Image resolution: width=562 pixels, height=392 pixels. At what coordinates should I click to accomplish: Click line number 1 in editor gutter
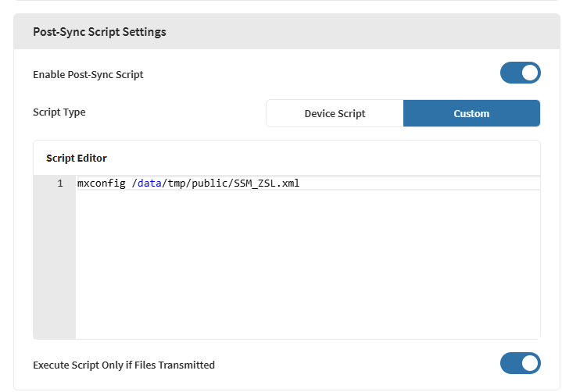pos(60,184)
